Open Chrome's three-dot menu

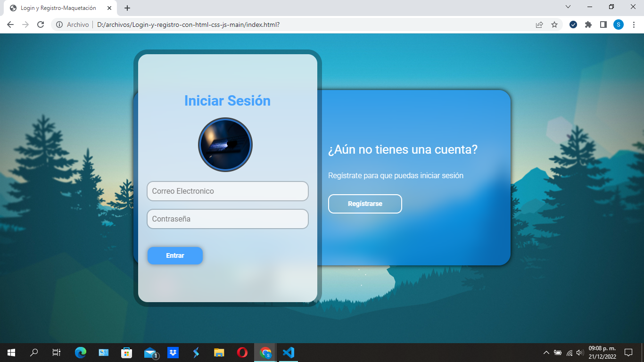[x=634, y=24]
